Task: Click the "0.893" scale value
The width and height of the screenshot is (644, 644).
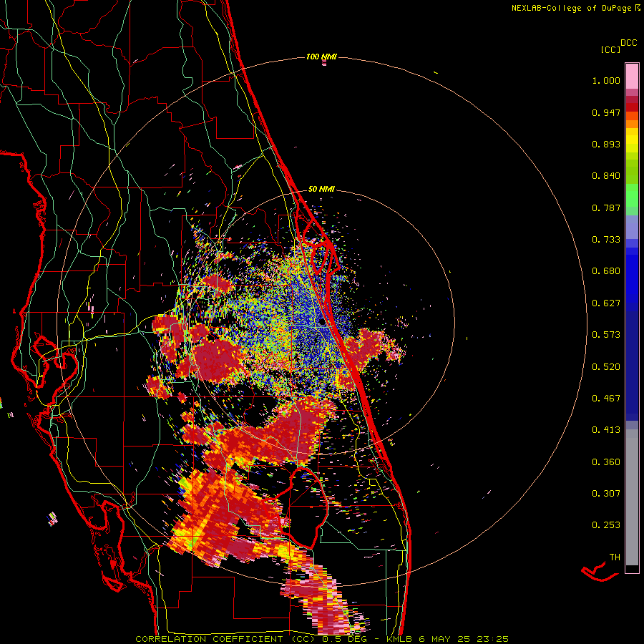Action: (606, 144)
